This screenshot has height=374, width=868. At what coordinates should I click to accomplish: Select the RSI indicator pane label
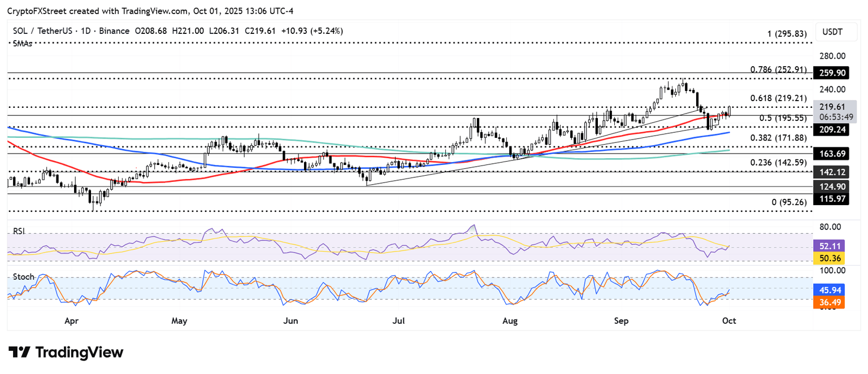[x=19, y=231]
